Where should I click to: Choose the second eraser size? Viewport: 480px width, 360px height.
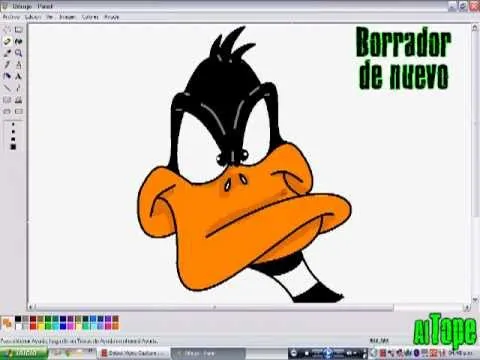click(13, 132)
